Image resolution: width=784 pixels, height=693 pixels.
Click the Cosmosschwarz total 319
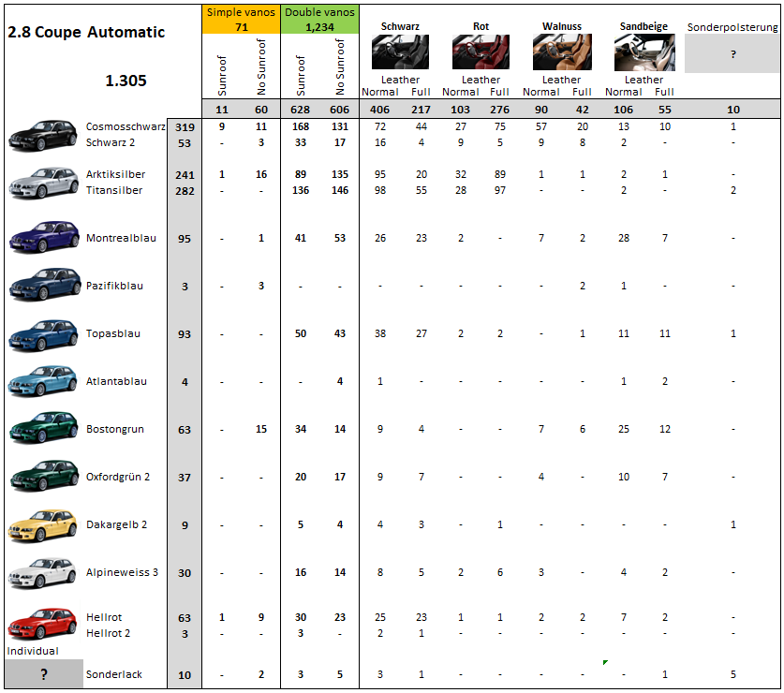point(185,127)
